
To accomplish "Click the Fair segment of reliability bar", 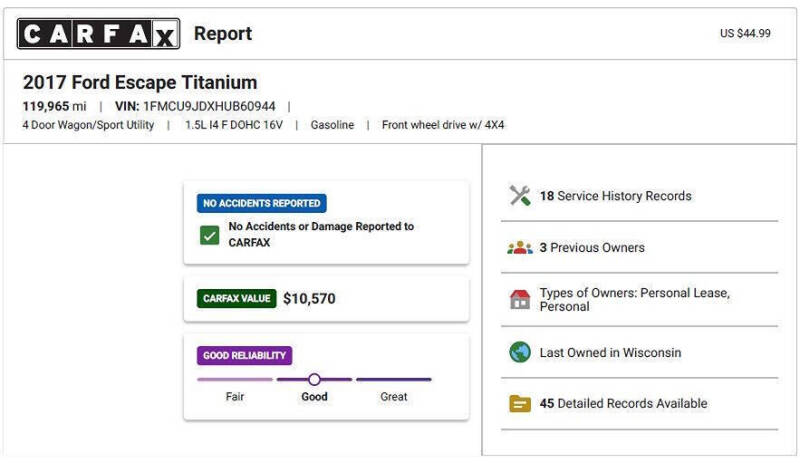I will point(235,379).
